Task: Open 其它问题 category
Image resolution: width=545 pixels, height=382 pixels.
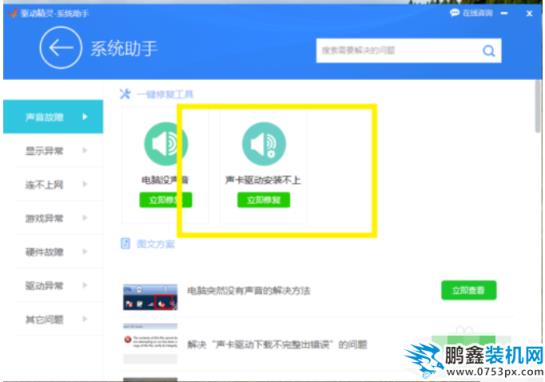Action: coord(53,319)
